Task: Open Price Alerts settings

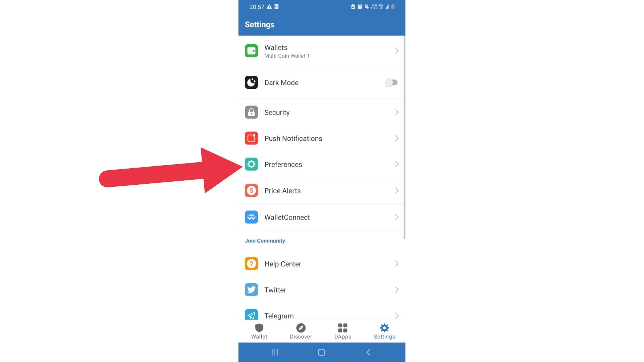Action: point(322,190)
